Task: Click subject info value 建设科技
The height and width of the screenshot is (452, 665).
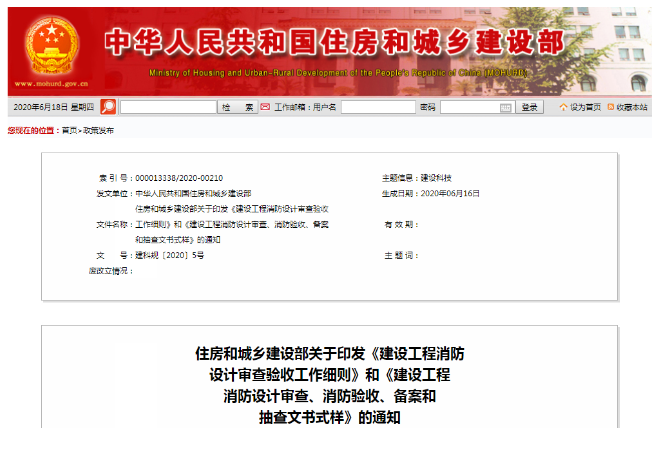Action: (436, 178)
